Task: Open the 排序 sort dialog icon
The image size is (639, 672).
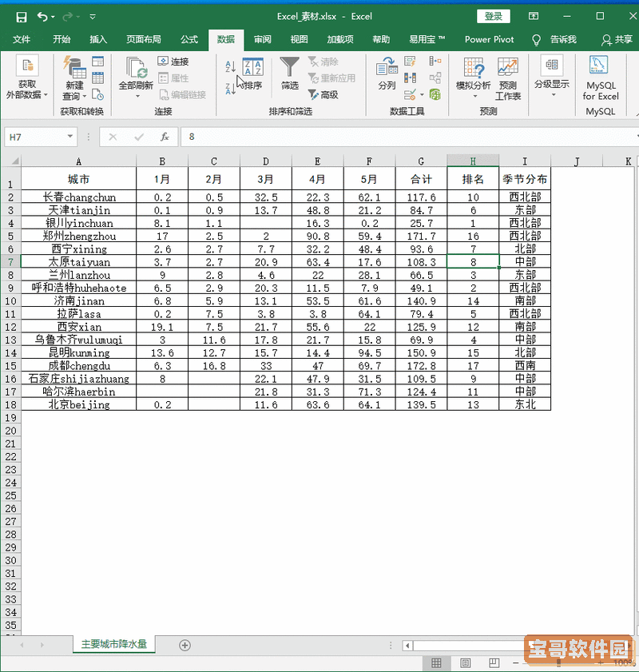Action: [252, 74]
